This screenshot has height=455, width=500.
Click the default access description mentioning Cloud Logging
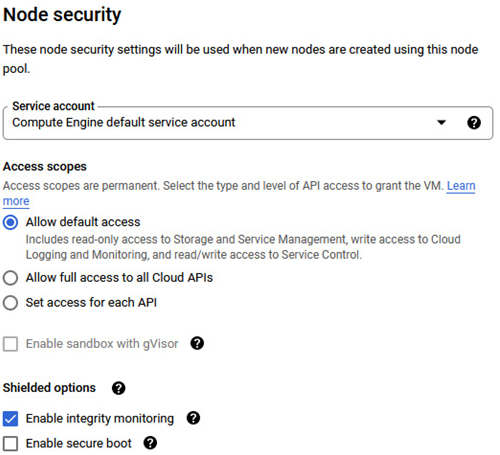click(x=243, y=247)
